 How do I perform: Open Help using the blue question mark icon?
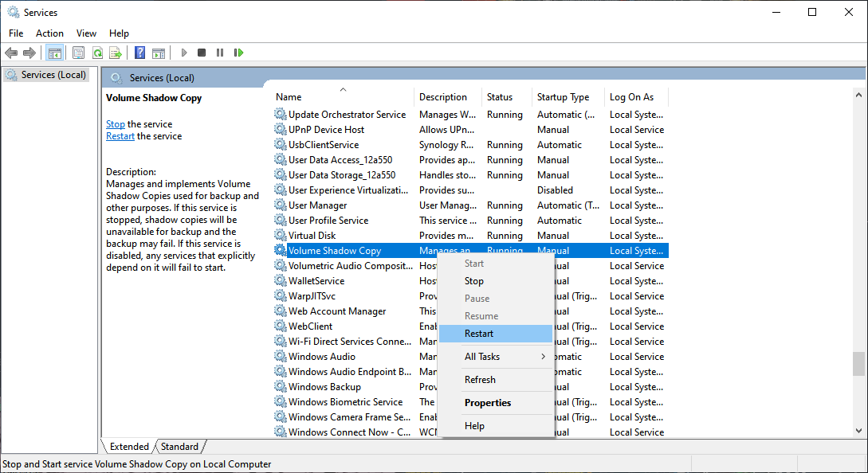(x=139, y=53)
